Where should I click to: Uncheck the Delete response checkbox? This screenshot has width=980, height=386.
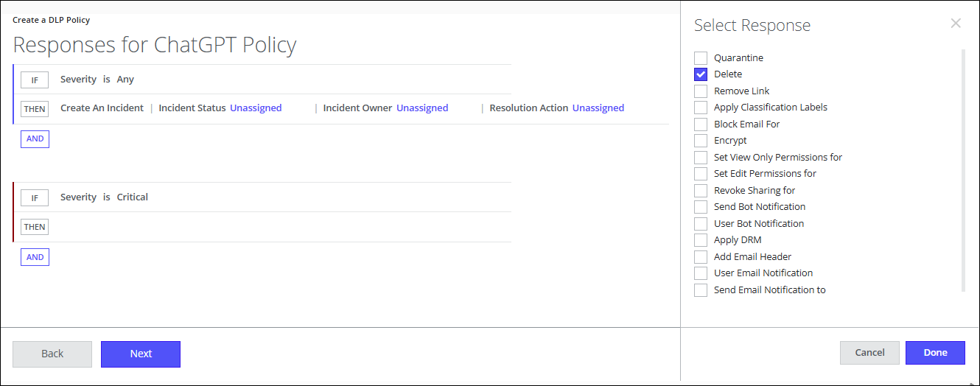coord(701,74)
